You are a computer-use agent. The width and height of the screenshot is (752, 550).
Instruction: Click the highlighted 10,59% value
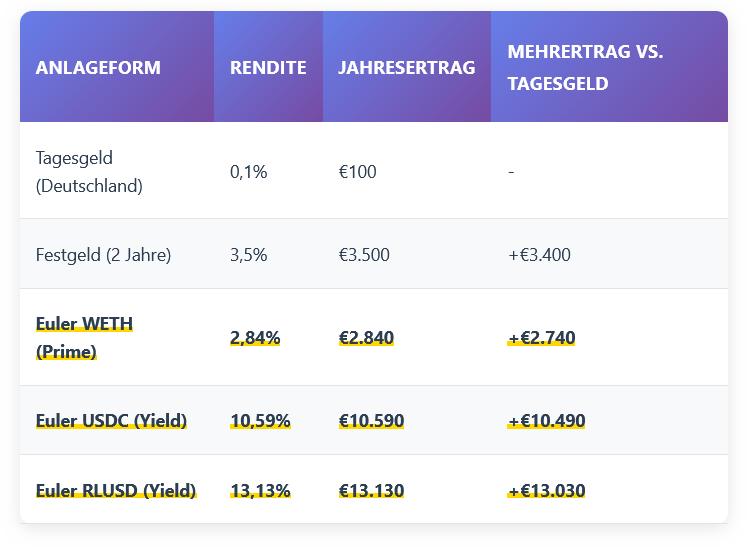(x=260, y=421)
